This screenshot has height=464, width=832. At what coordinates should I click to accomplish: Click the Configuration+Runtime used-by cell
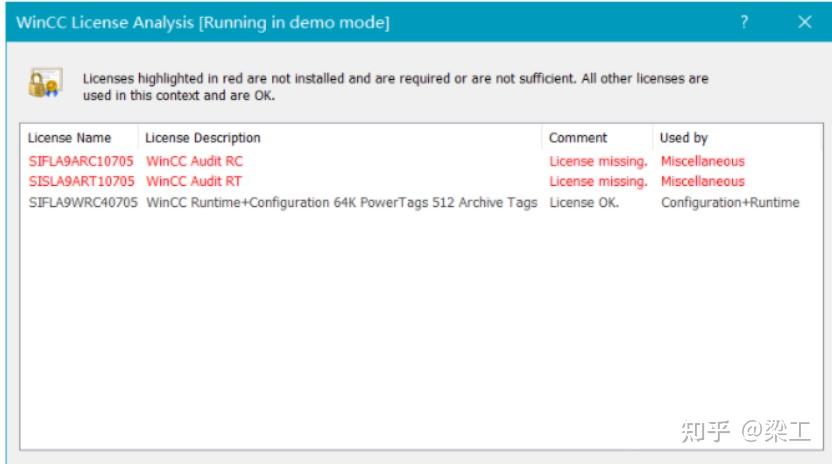(x=729, y=202)
